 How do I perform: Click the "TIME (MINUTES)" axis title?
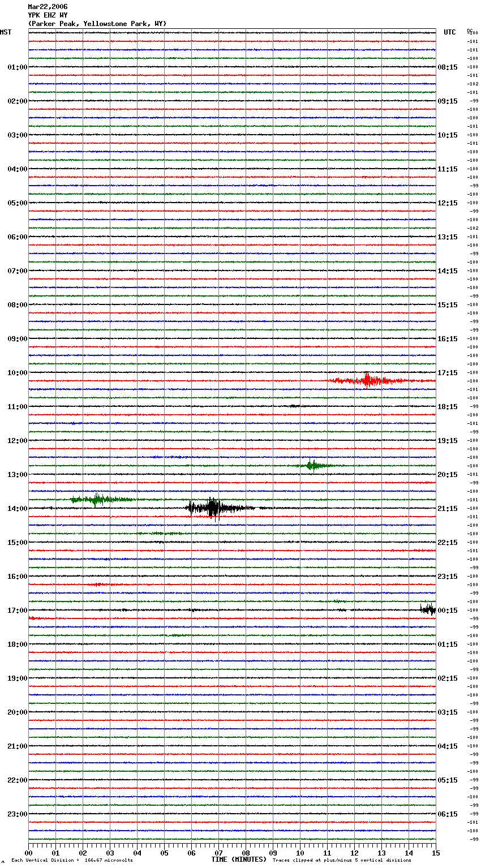[x=239, y=860]
